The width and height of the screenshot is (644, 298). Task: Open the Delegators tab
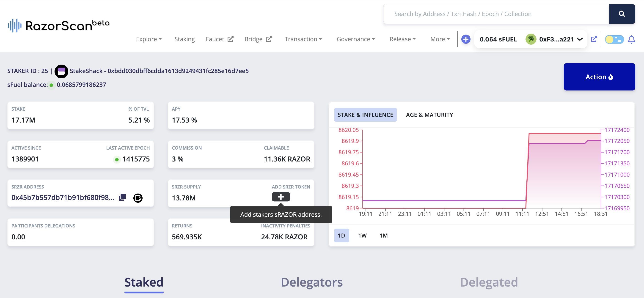pyautogui.click(x=311, y=282)
